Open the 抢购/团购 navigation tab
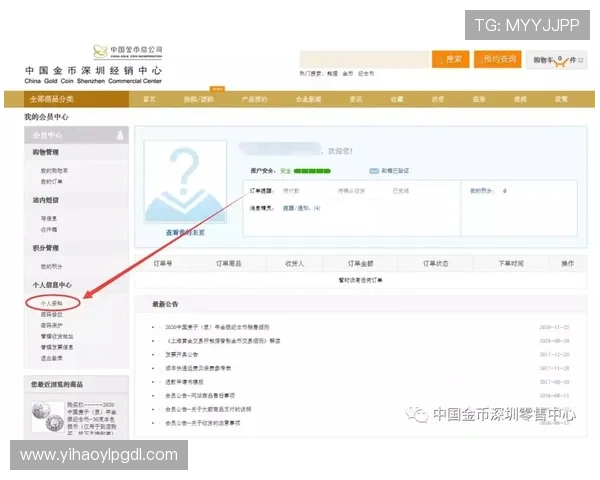This screenshot has width=600, height=480. (x=199, y=99)
